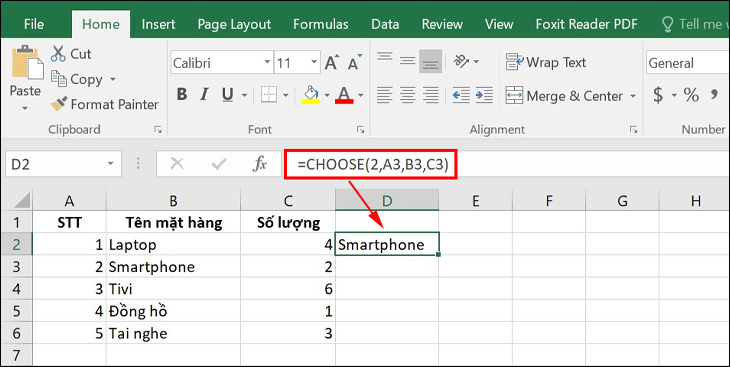Select row 3 header

(x=16, y=267)
